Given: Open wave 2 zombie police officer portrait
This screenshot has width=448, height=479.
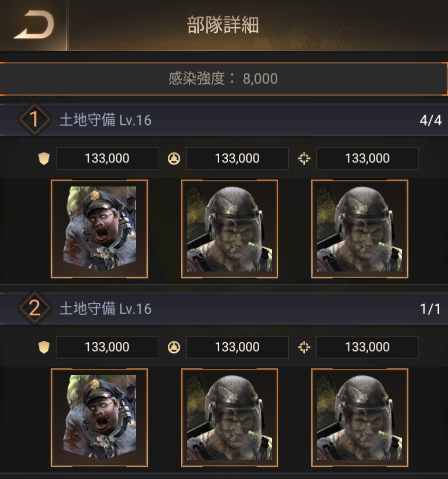Looking at the screenshot, I should (x=99, y=417).
